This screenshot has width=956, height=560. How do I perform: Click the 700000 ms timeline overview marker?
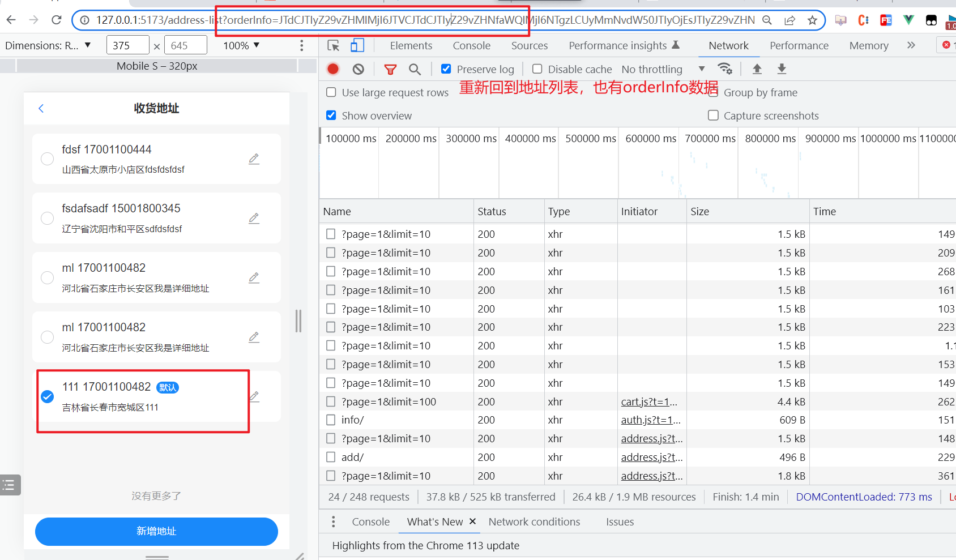[x=710, y=139]
